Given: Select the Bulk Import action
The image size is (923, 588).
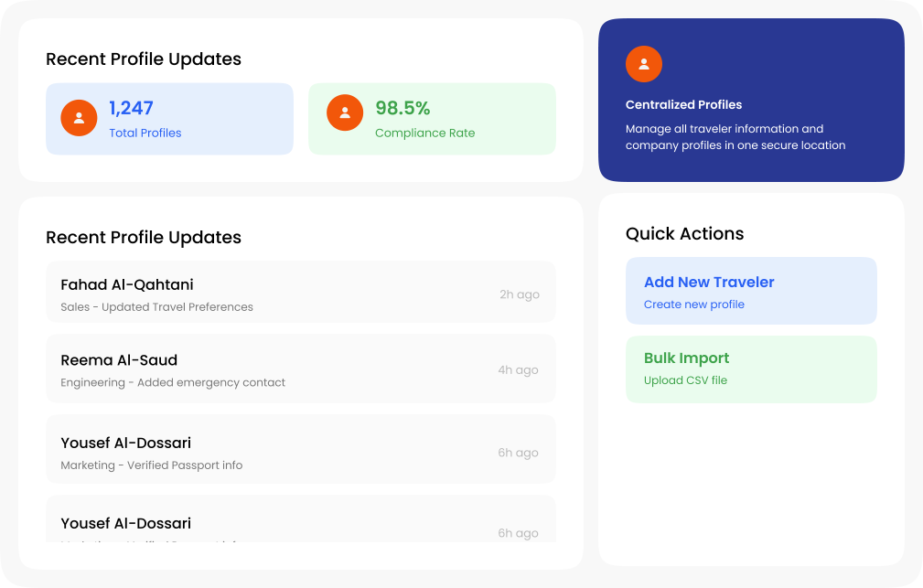Looking at the screenshot, I should pos(686,358).
